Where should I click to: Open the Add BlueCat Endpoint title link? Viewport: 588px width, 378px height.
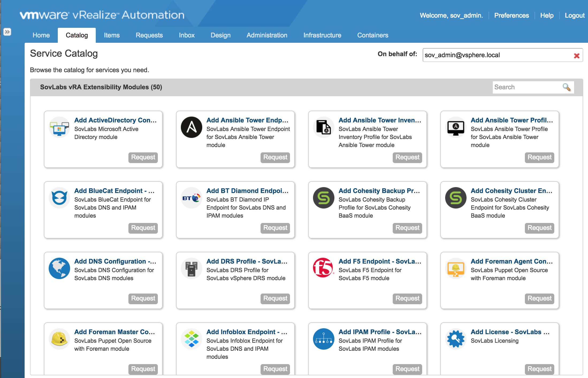click(x=114, y=191)
